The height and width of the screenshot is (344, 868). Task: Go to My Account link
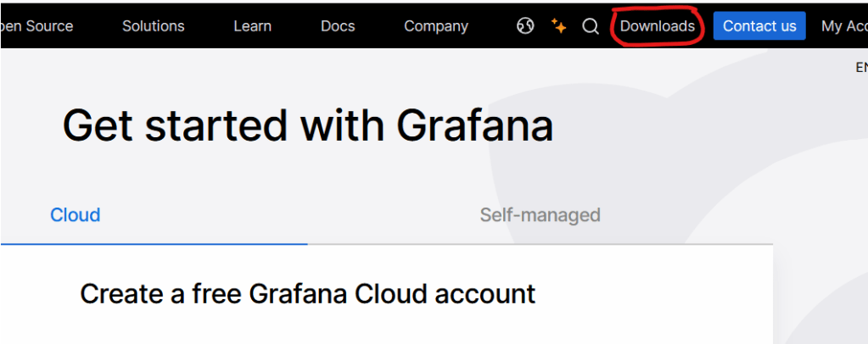[843, 26]
